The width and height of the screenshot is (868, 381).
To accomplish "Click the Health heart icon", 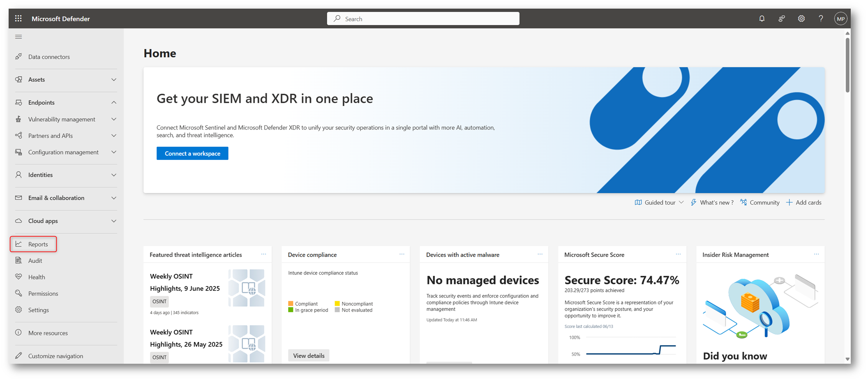I will (18, 277).
